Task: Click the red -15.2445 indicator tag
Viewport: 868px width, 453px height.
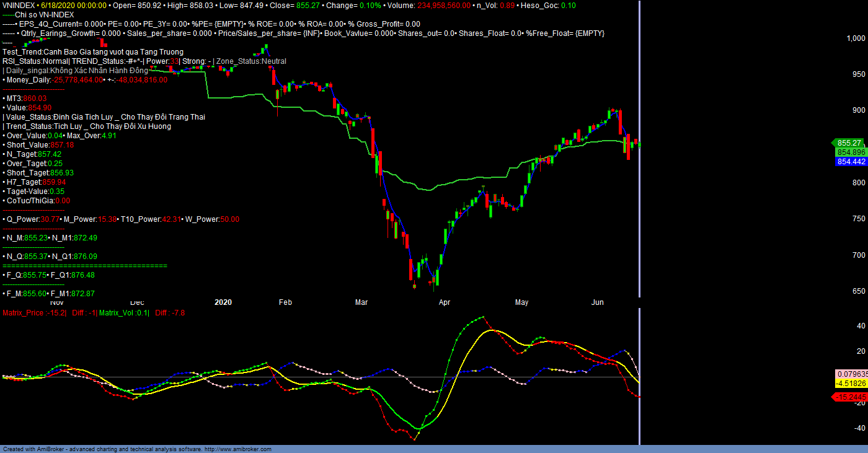Action: (851, 397)
